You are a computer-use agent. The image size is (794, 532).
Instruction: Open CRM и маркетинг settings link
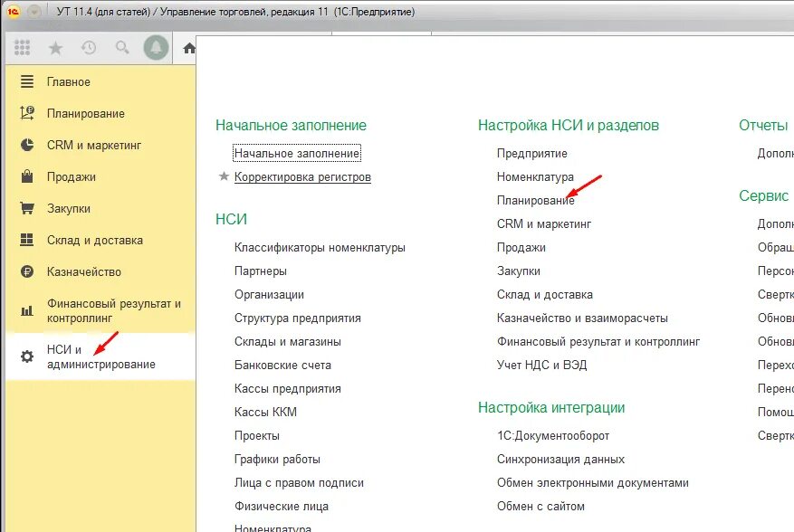544,223
